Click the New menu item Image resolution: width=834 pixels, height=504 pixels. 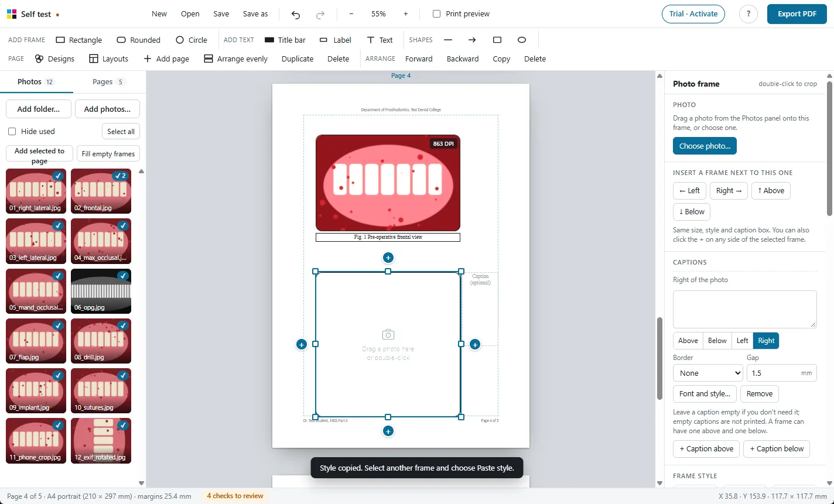(159, 14)
